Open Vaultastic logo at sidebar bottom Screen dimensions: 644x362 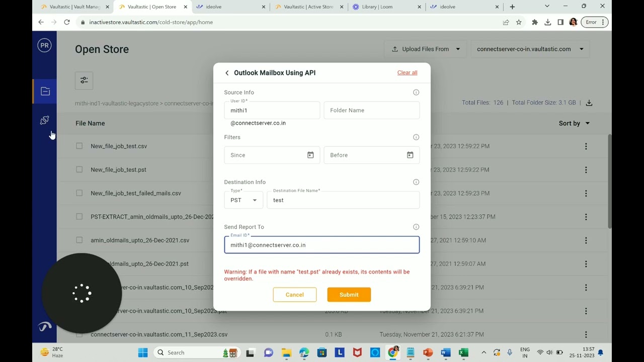(45, 327)
